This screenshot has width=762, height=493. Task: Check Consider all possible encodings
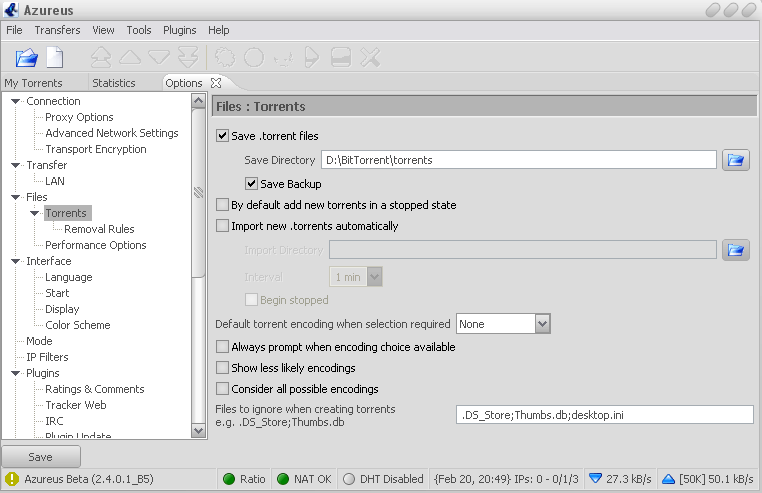(x=222, y=388)
